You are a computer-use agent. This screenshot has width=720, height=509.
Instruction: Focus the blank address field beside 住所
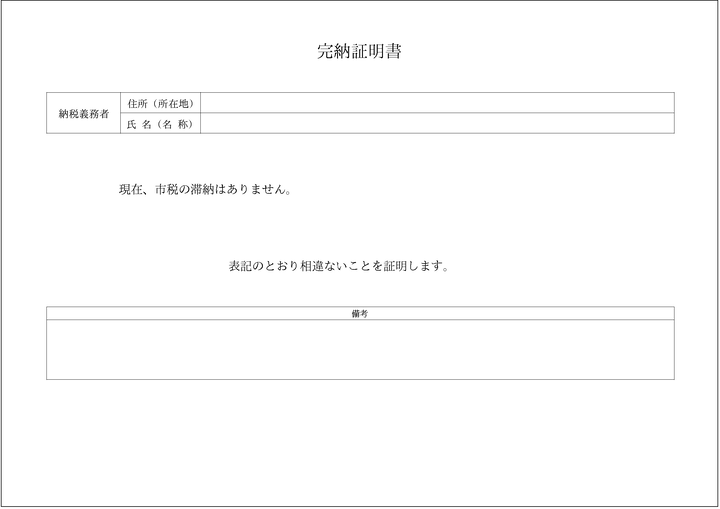click(x=437, y=103)
